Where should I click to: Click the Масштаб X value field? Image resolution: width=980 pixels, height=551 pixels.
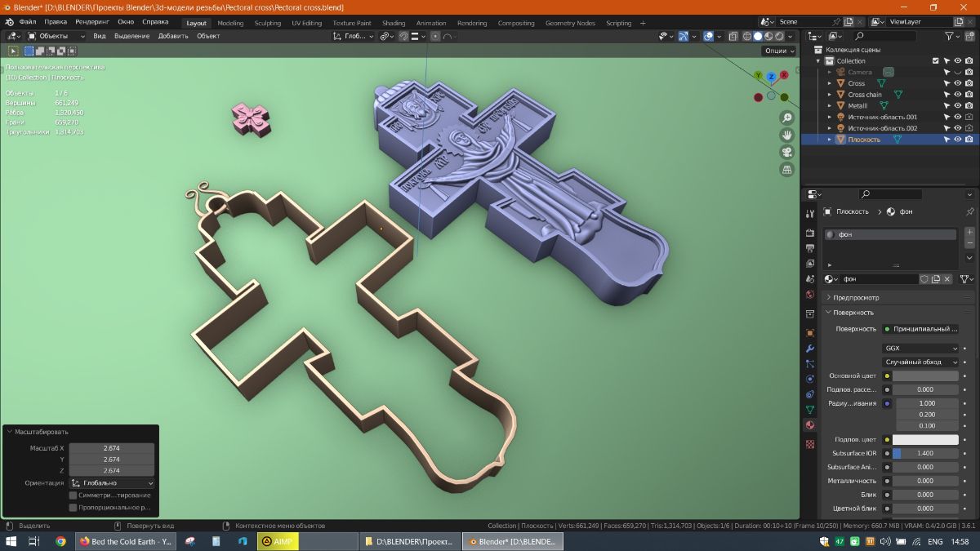pyautogui.click(x=112, y=448)
